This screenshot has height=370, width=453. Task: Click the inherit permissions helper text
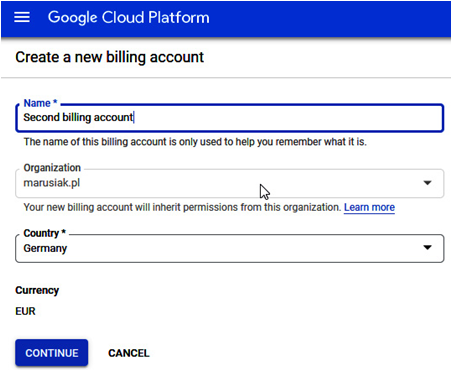click(x=182, y=207)
